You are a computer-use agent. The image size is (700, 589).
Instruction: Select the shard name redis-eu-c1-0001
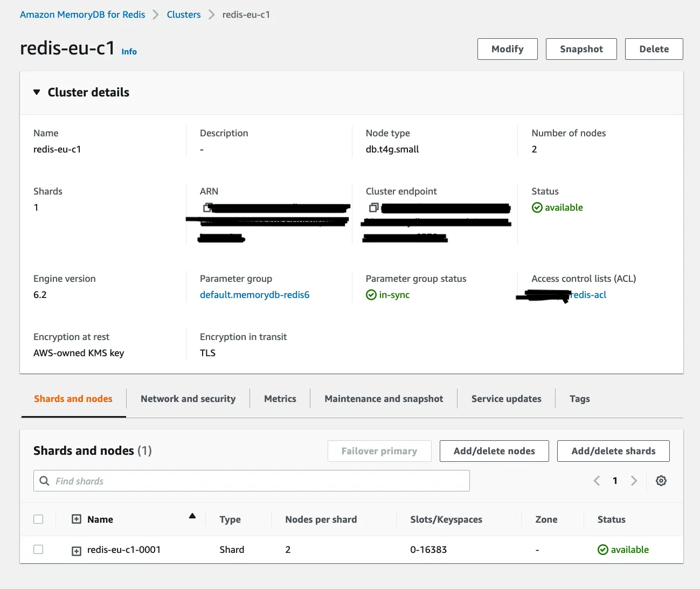124,550
